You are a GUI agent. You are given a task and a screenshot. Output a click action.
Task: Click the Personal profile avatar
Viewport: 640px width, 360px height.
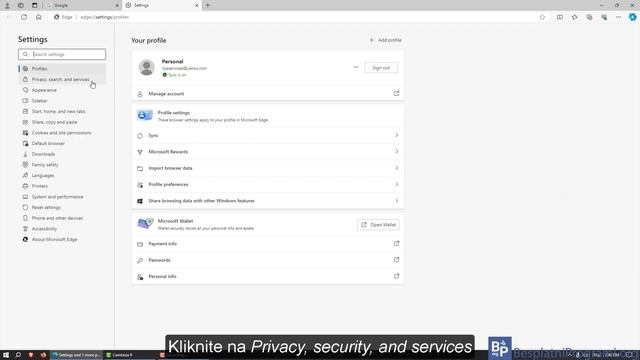147,67
